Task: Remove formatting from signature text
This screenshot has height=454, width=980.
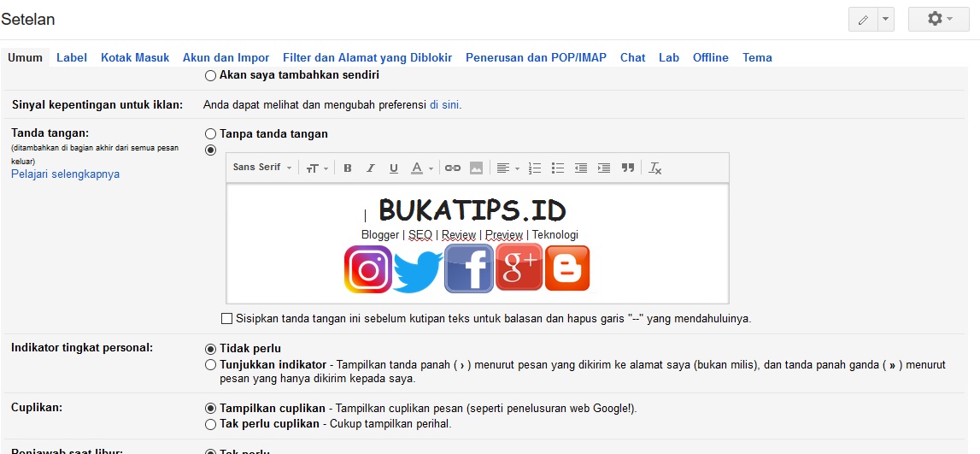Action: 655,168
